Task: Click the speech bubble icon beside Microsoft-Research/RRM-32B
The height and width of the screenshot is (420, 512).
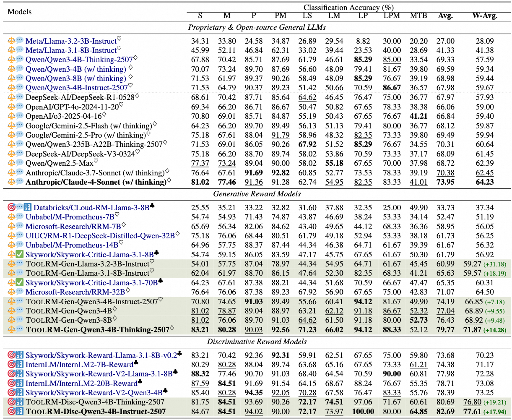Action: pos(20,292)
